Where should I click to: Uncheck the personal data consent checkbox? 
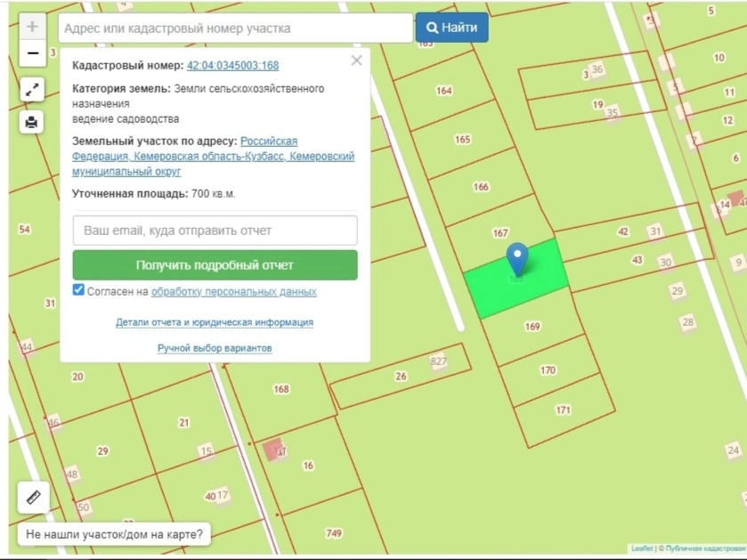(x=78, y=290)
